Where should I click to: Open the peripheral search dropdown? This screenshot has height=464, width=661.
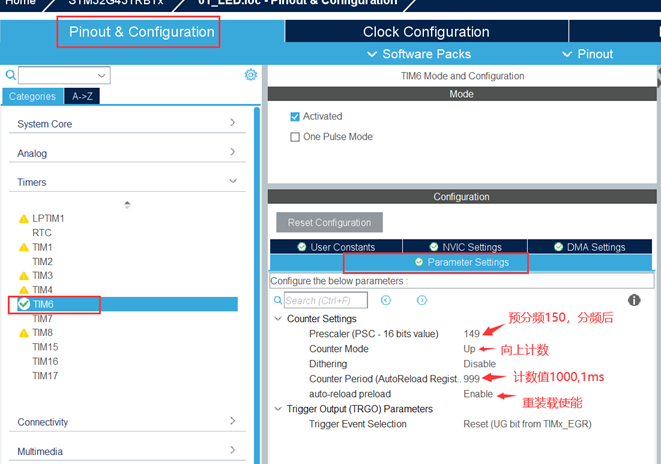[x=102, y=75]
